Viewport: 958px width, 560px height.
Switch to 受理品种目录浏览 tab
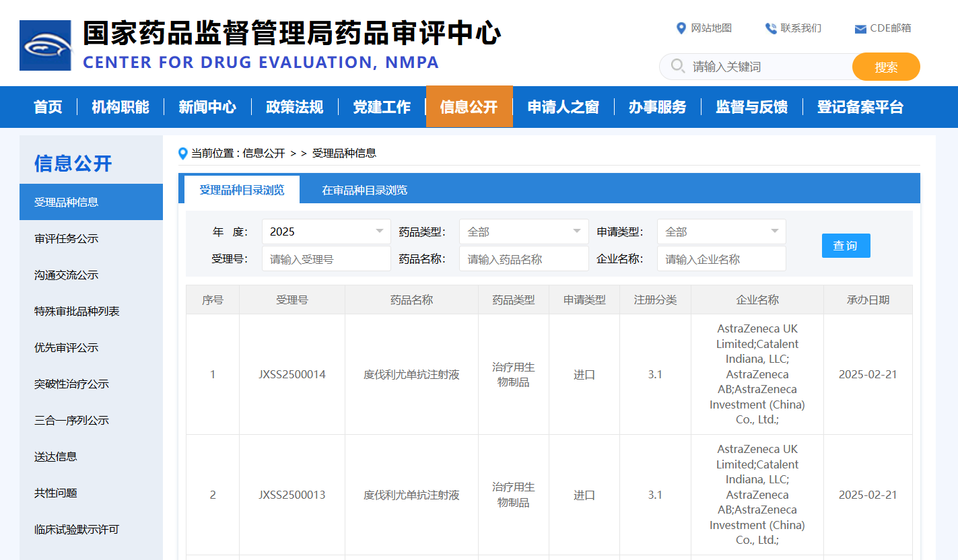(242, 190)
